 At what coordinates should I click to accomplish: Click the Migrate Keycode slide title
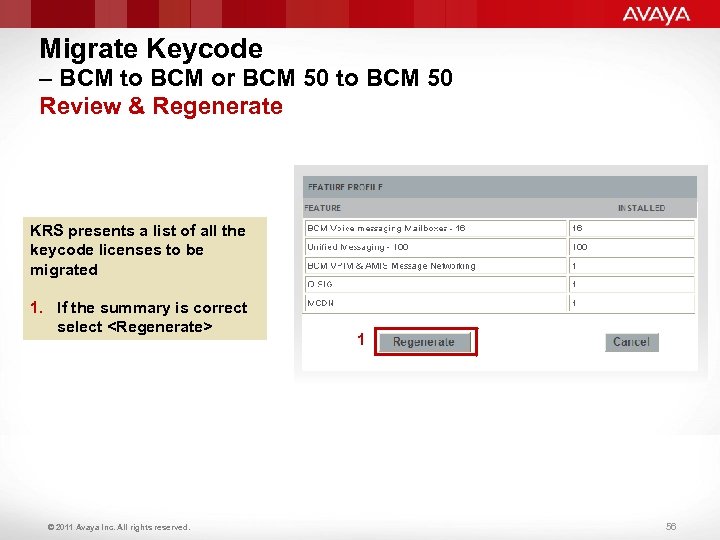[x=151, y=49]
